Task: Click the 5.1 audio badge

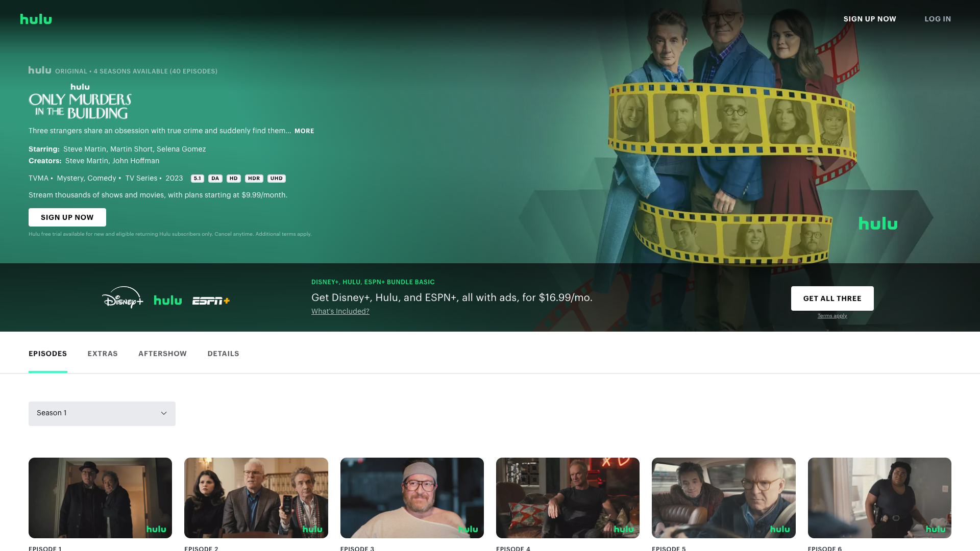Action: point(197,179)
